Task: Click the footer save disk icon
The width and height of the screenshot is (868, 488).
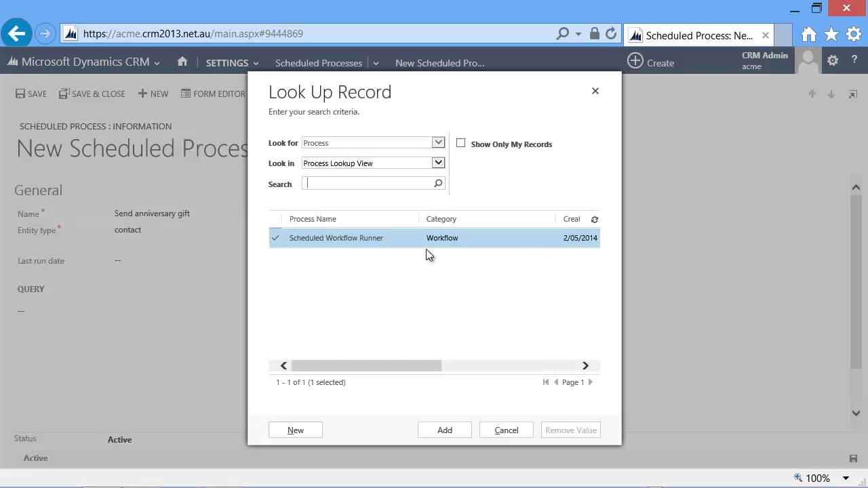Action: pos(854,459)
